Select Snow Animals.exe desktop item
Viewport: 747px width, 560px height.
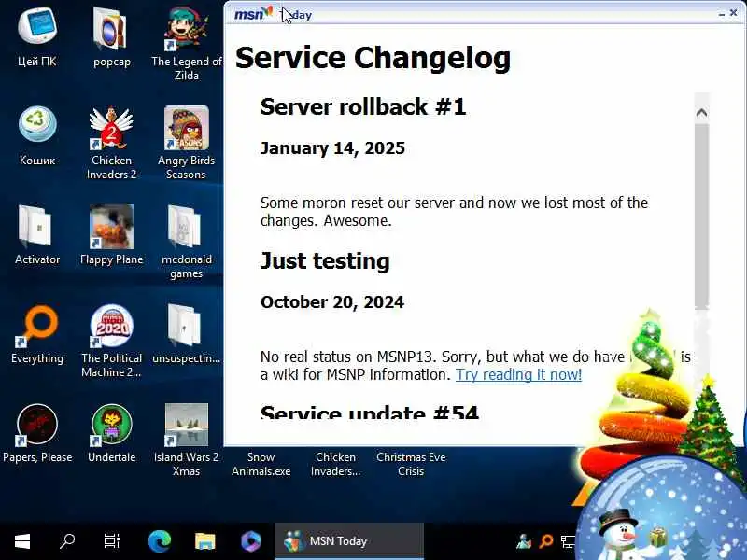point(261,464)
